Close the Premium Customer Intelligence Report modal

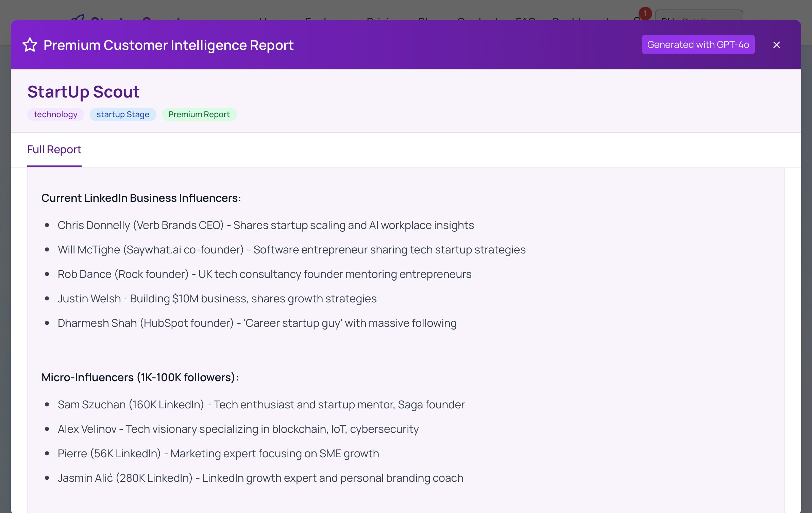[x=776, y=45]
